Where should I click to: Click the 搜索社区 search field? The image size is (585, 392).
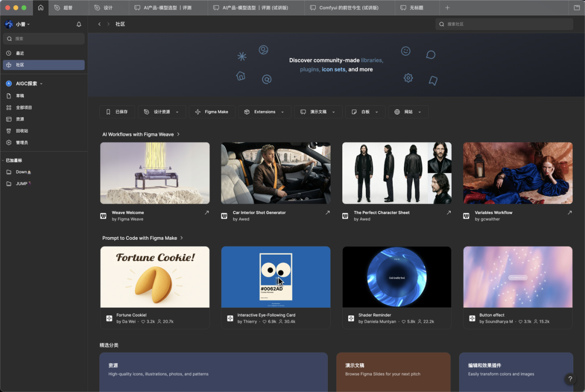click(x=504, y=24)
